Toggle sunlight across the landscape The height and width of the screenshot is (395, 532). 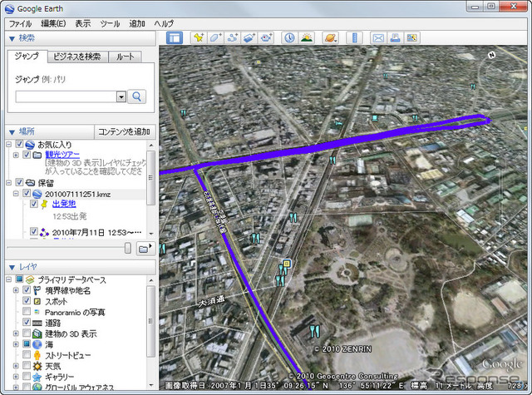[x=307, y=37]
